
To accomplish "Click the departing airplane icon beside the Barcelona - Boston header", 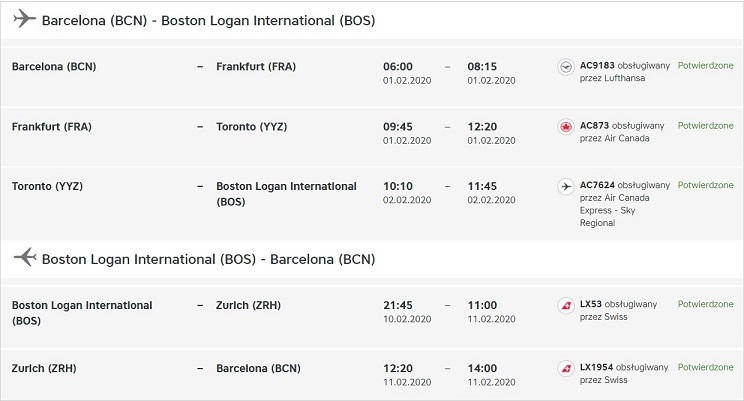I will point(25,19).
